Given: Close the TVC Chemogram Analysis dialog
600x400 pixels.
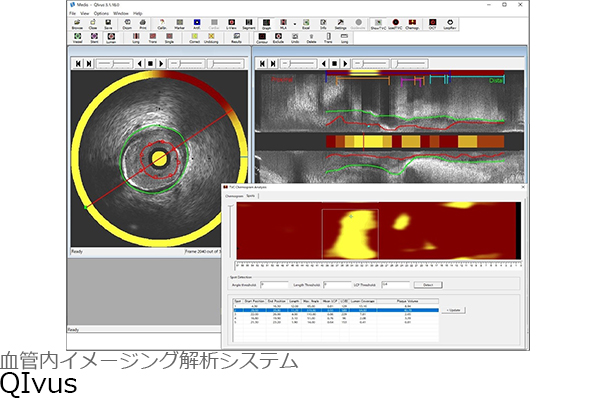Looking at the screenshot, I should [x=523, y=187].
